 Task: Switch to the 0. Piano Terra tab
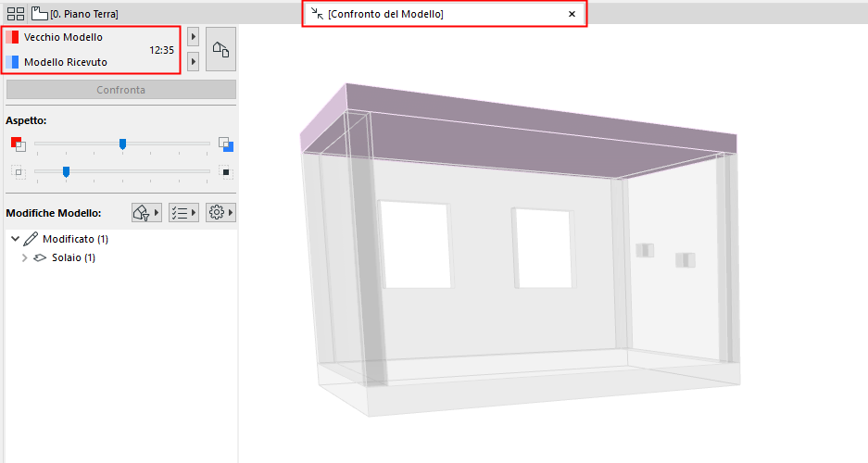75,14
